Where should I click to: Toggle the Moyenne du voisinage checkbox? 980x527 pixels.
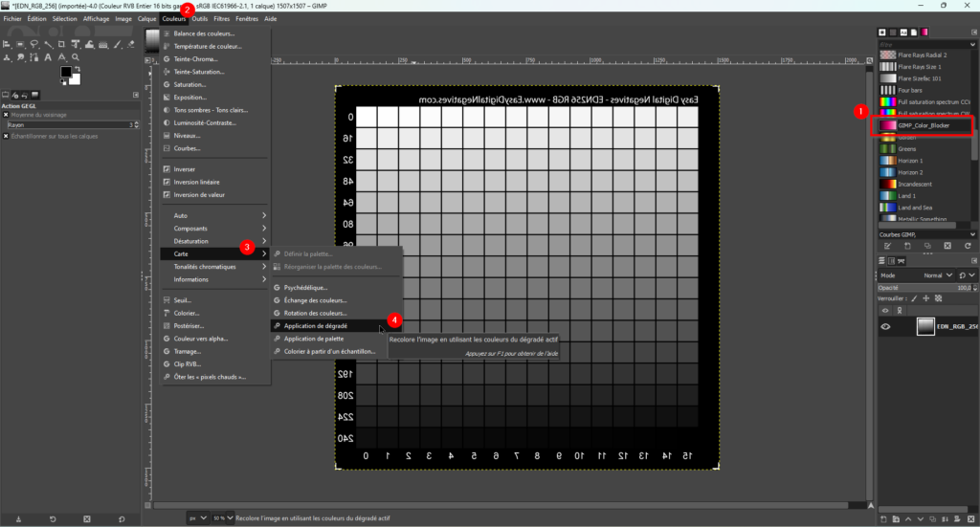6,115
